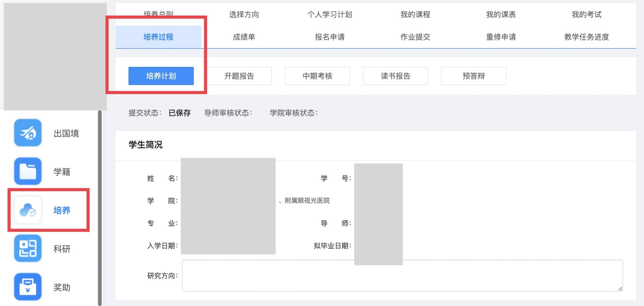Open the 读书报告 section
Viewport: 644px width, 306px height.
[395, 76]
